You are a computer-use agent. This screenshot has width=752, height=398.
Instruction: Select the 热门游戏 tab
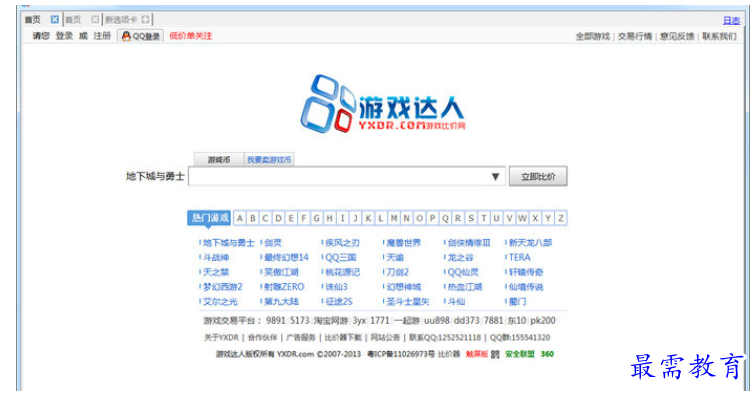(210, 218)
